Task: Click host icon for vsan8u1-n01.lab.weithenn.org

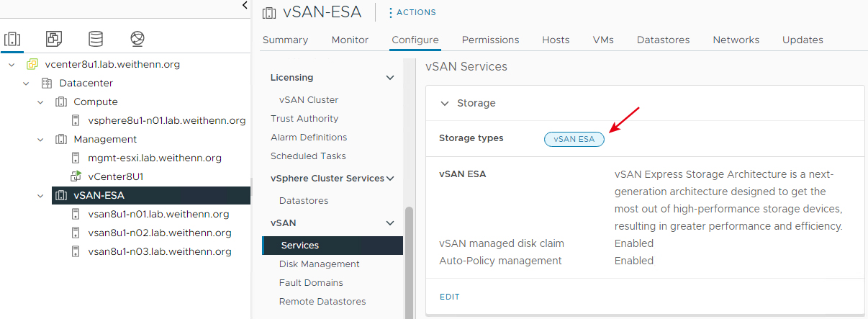Action: (76, 214)
